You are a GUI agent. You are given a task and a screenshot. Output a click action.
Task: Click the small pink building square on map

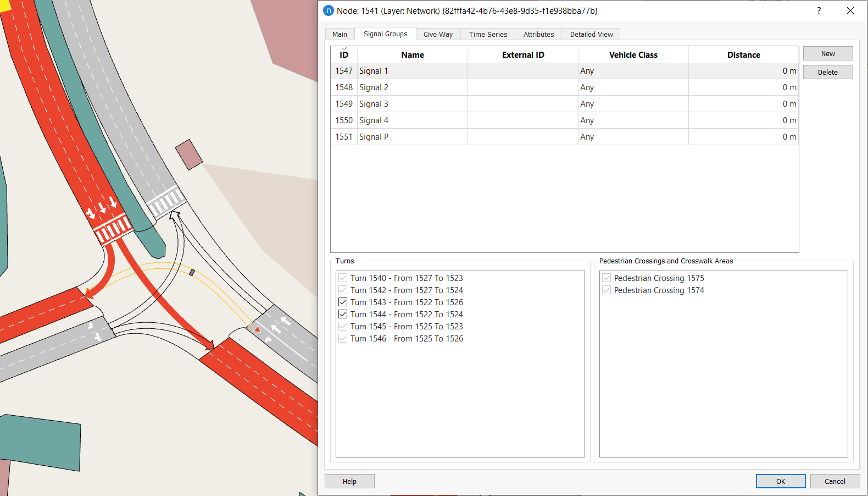click(x=189, y=154)
